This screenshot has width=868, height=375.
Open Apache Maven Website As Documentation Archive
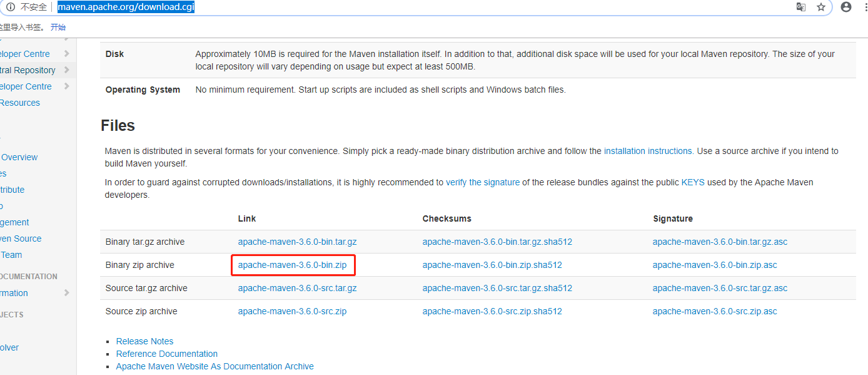click(215, 366)
